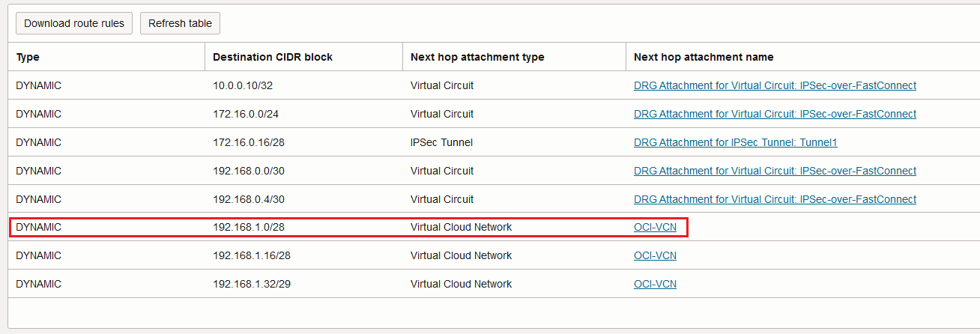Open the IPSec Tunnel: Tunnel1 attachment link
This screenshot has width=980, height=334.
[735, 142]
